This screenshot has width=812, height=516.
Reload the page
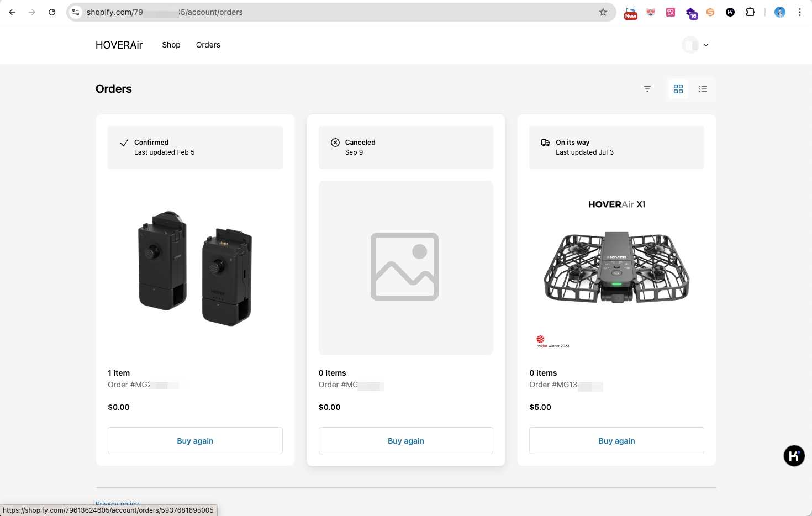(x=52, y=12)
